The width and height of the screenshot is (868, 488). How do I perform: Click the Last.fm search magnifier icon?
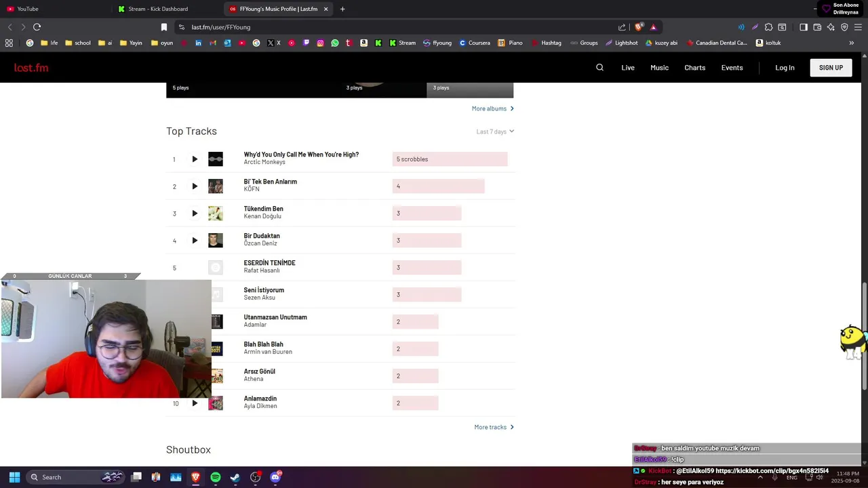coord(599,67)
